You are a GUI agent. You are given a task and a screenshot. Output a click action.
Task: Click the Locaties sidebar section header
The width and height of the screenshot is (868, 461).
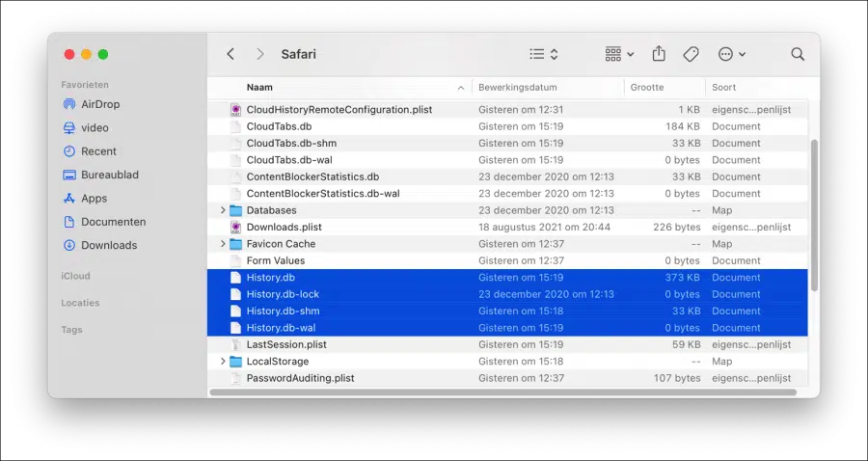[80, 303]
